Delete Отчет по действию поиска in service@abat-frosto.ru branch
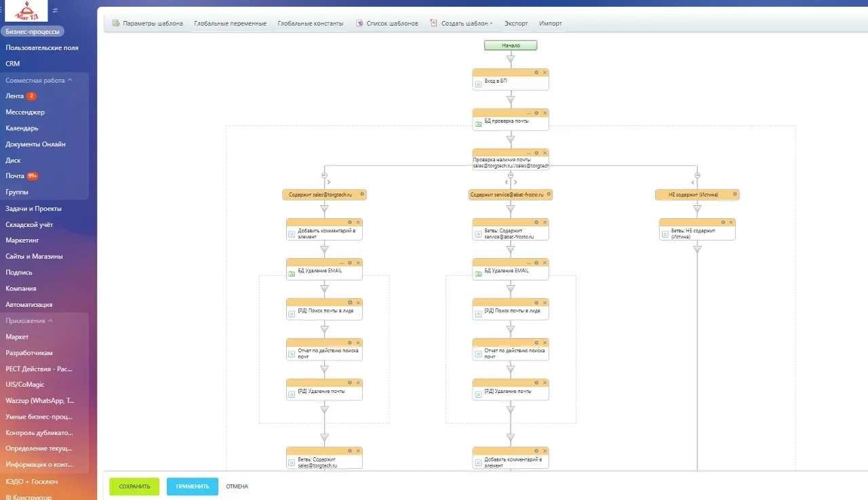Image resolution: width=868 pixels, height=500 pixels. (545, 342)
